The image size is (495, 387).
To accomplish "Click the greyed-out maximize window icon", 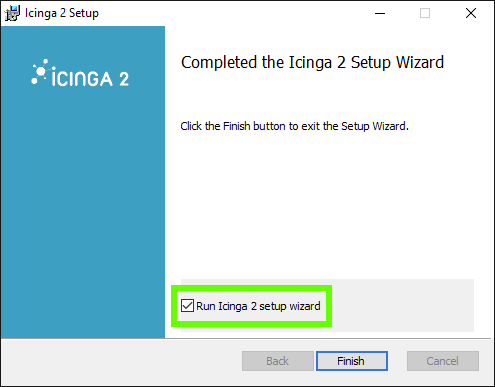I will 425,13.
